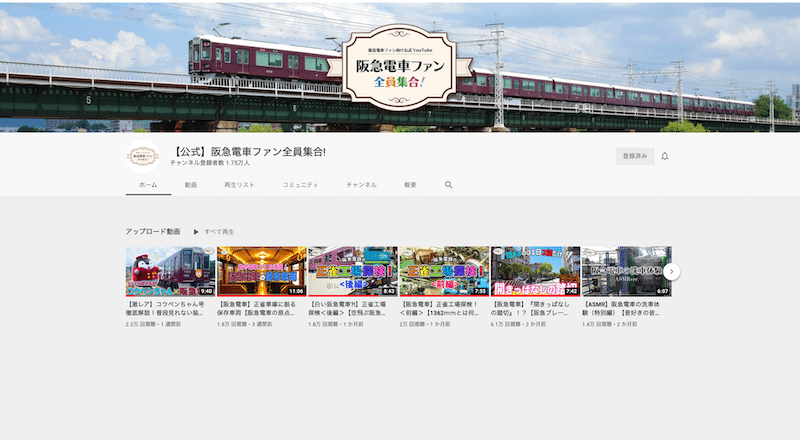Open the 正雀工場探検 後編 thumbnail
The image size is (800, 440).
[x=352, y=271]
